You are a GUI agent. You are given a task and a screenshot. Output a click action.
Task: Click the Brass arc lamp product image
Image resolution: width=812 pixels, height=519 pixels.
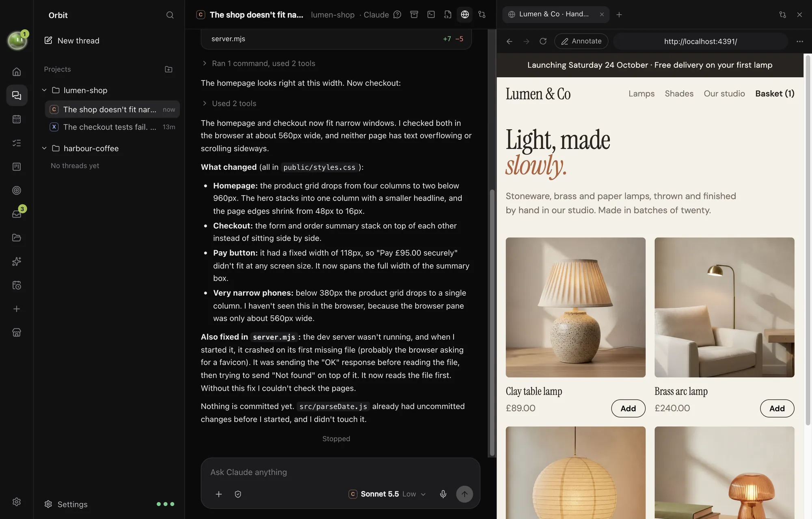click(x=724, y=307)
